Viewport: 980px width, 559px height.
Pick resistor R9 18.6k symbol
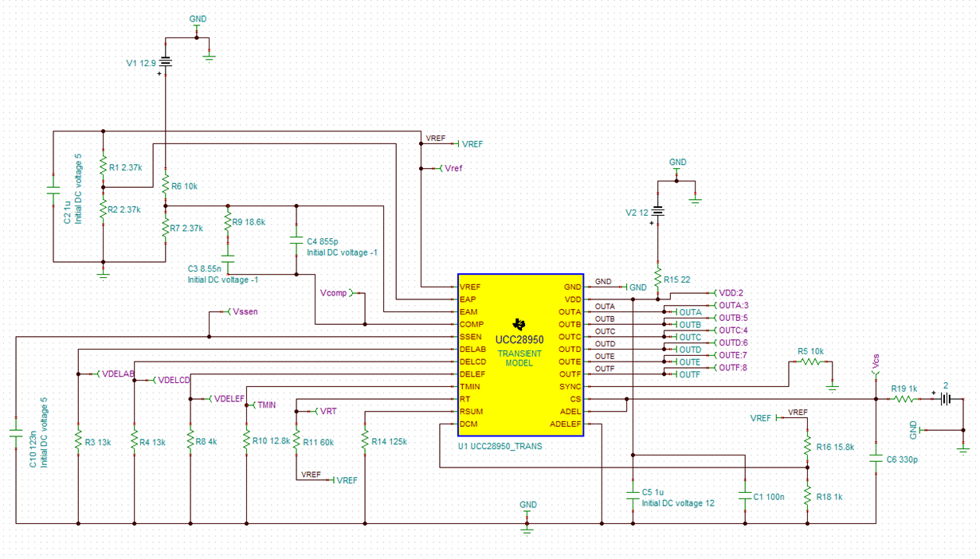pyautogui.click(x=227, y=222)
